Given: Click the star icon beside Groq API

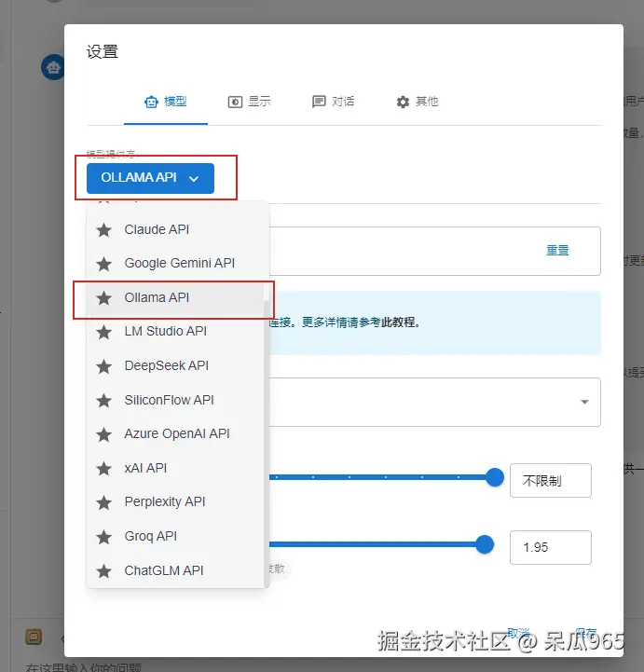Looking at the screenshot, I should point(103,537).
